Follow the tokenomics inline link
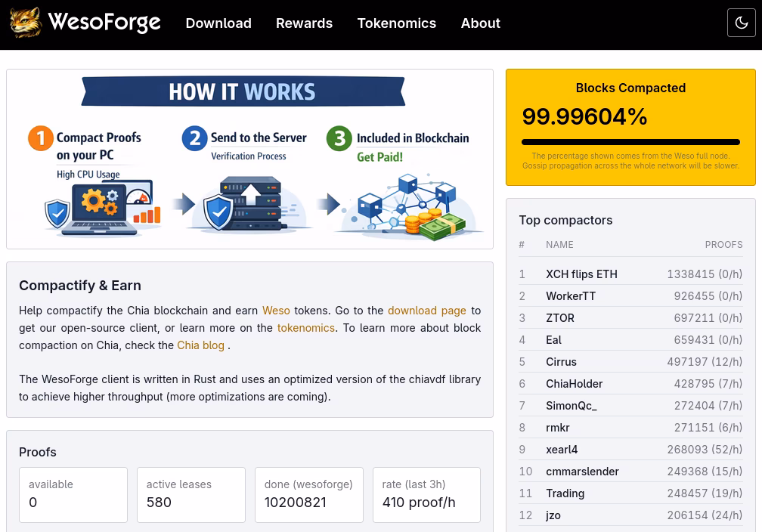The image size is (762, 532). pos(305,327)
